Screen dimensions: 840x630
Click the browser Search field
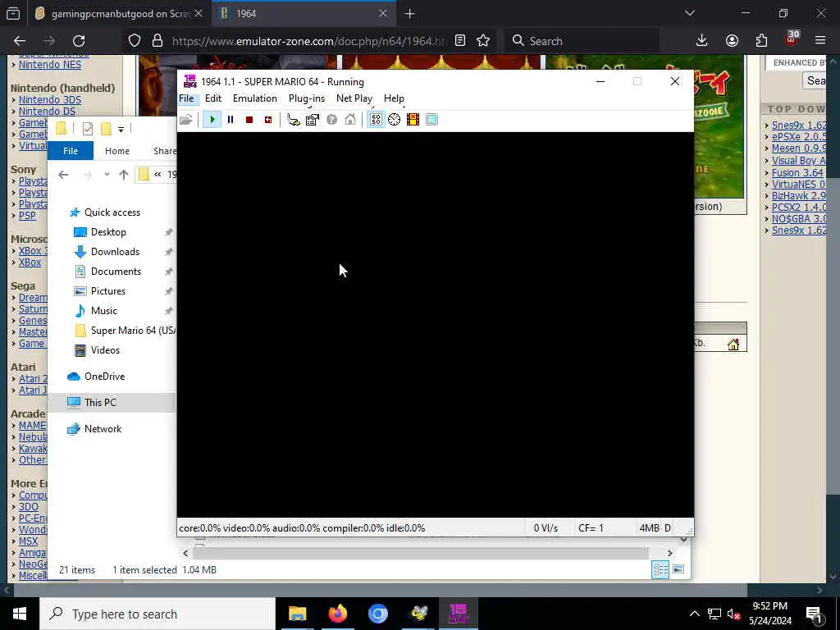tap(582, 41)
